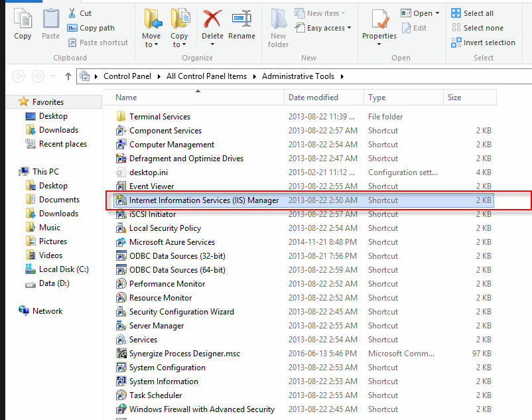Sort by the Size column header

coord(470,98)
